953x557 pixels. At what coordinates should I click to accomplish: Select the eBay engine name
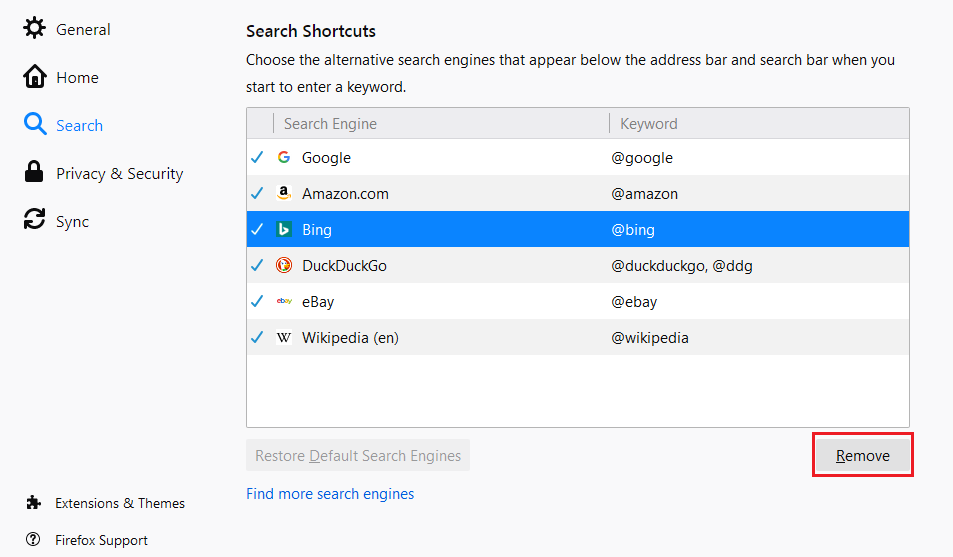(x=318, y=302)
